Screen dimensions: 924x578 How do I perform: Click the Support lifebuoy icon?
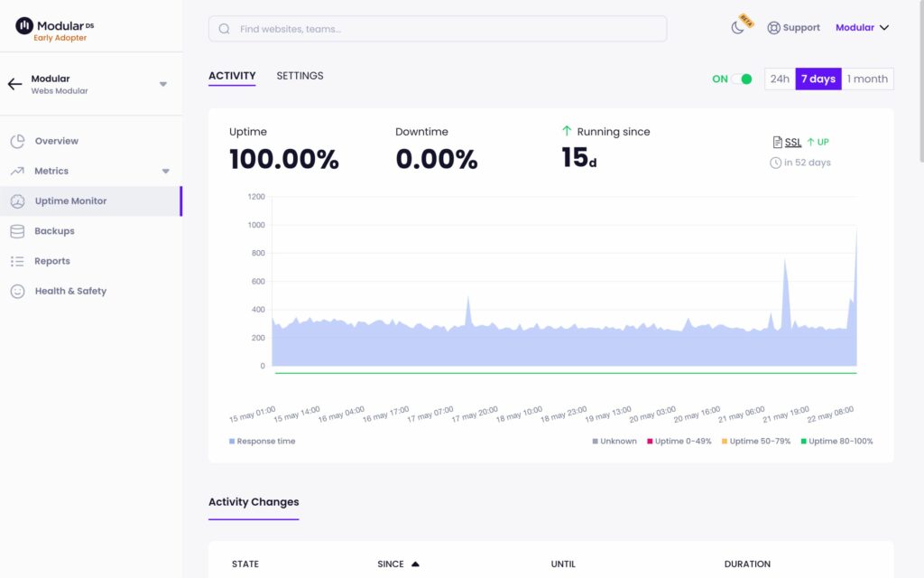(773, 28)
